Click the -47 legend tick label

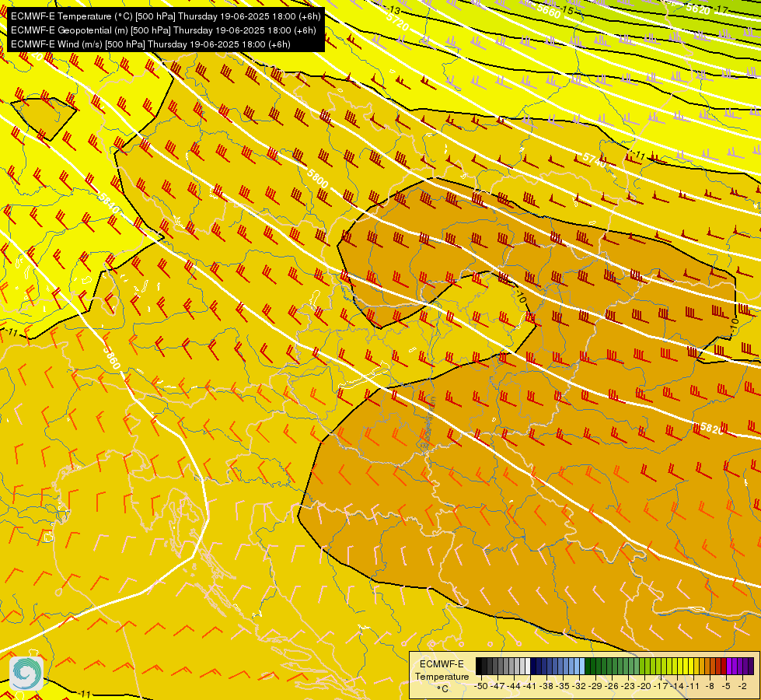coord(497,686)
